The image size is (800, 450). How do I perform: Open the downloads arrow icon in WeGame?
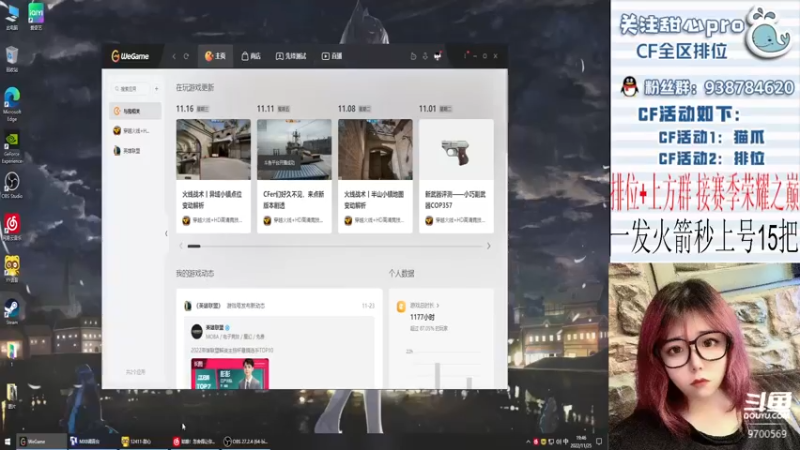click(x=425, y=56)
